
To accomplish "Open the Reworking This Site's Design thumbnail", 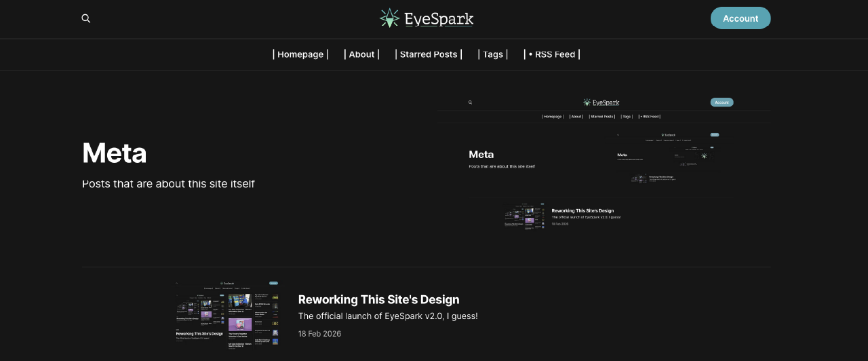I will [x=227, y=315].
